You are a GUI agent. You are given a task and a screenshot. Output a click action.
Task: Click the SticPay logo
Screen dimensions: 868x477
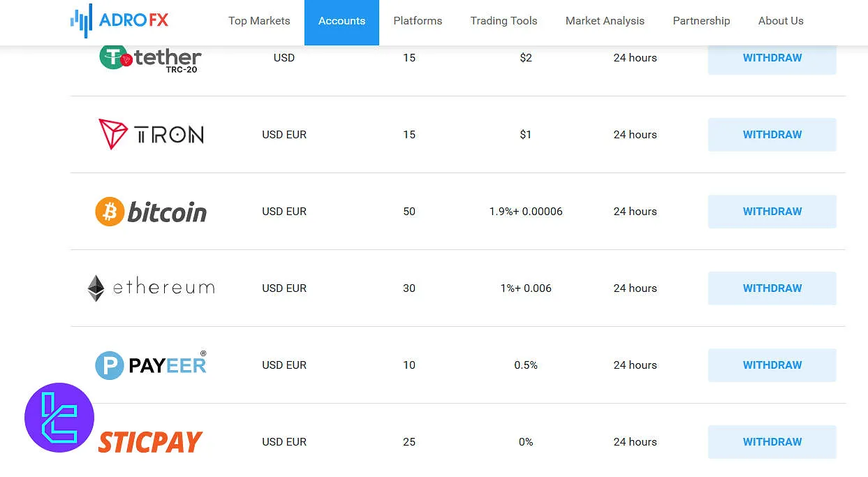[x=151, y=442]
